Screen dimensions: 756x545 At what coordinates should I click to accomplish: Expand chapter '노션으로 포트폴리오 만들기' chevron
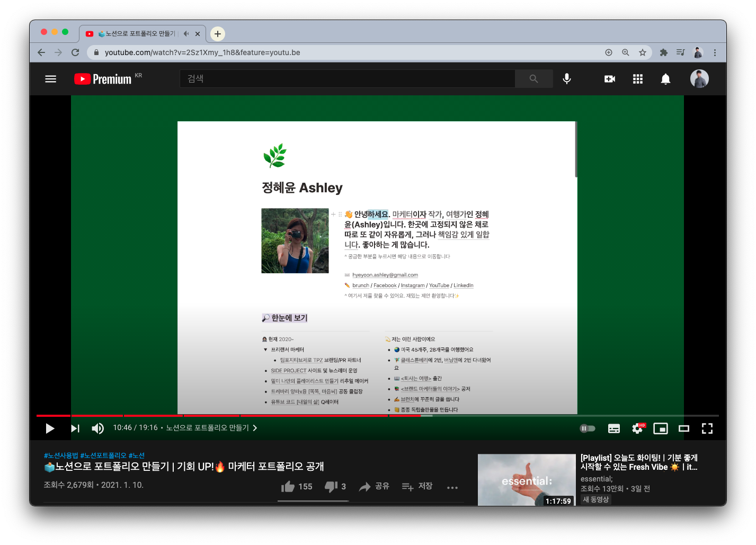(255, 428)
